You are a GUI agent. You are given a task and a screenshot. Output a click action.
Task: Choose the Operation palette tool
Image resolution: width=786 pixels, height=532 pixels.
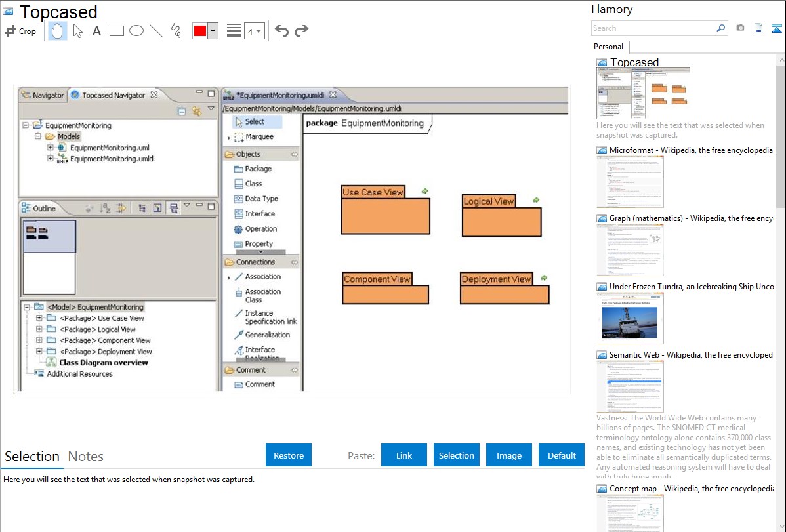coord(255,229)
